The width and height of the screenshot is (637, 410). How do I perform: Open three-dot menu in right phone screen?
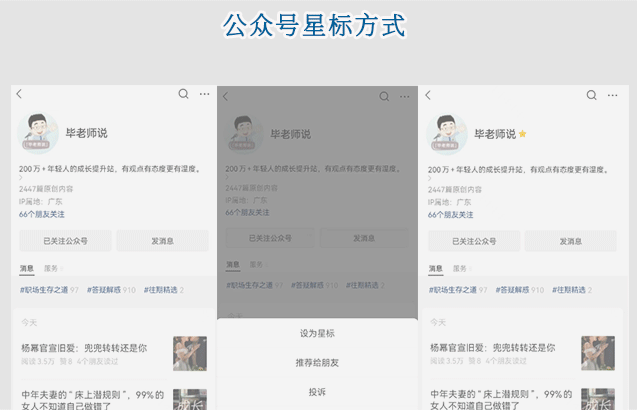(613, 95)
